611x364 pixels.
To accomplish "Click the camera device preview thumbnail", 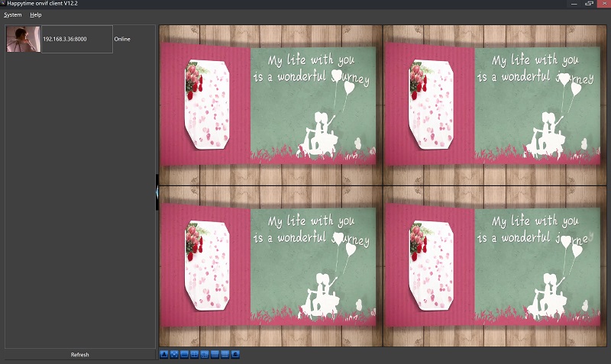I will pyautogui.click(x=23, y=39).
